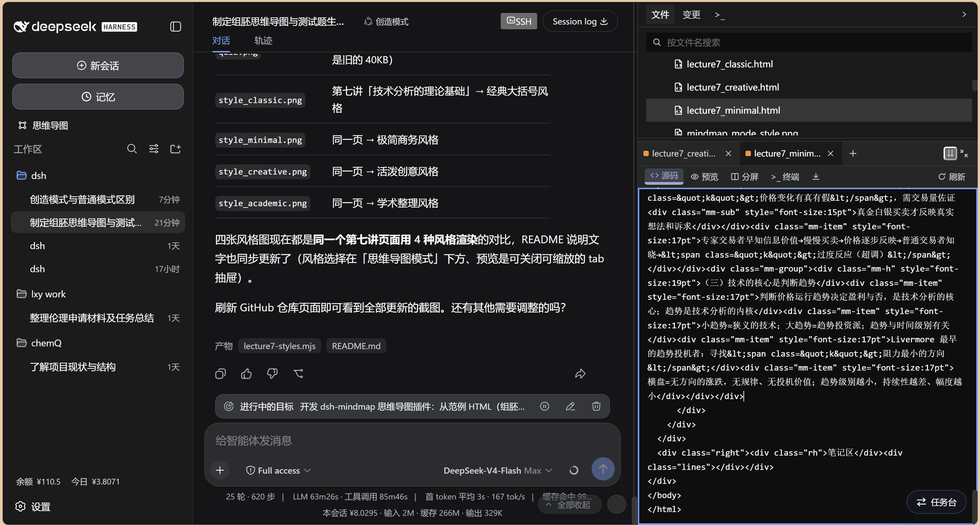Open the 任务台 button

[x=936, y=502]
